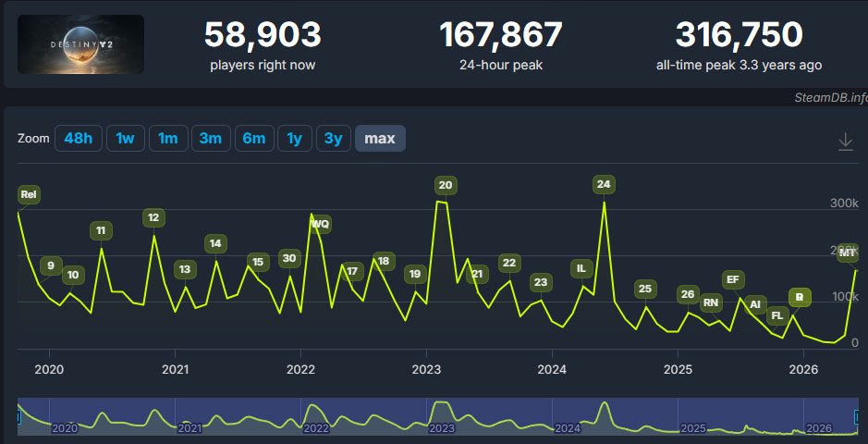The width and height of the screenshot is (868, 444).
Task: Click the WQ event marker
Action: (x=321, y=224)
